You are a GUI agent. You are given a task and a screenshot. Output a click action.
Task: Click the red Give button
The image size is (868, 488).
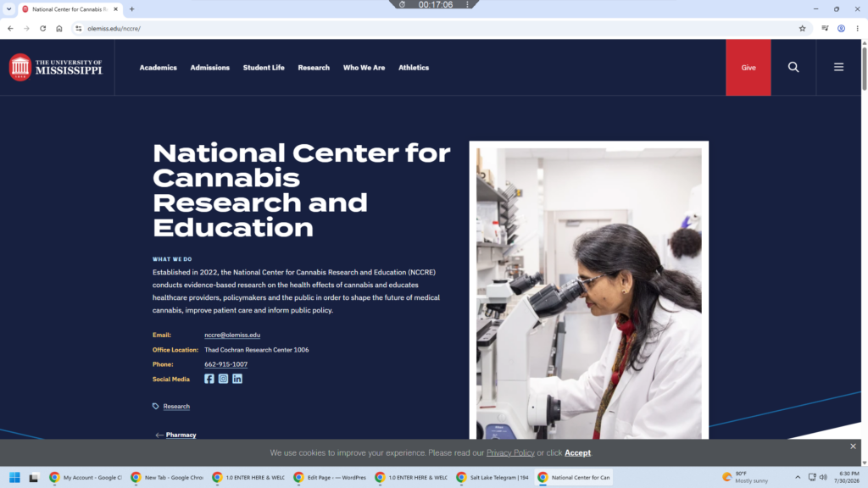click(748, 68)
